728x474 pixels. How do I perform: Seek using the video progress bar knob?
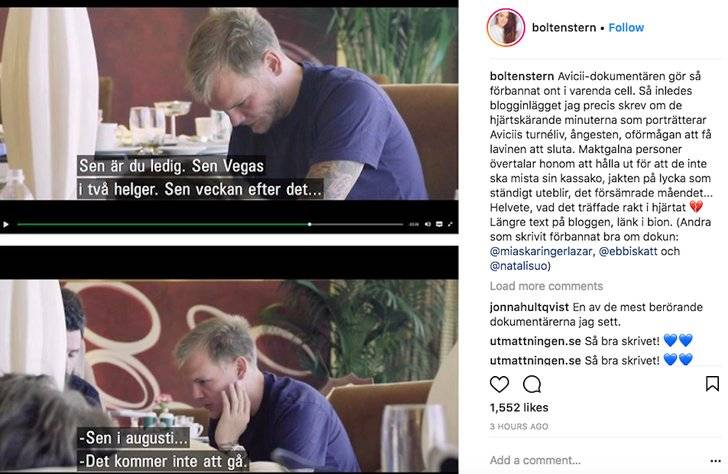click(310, 224)
